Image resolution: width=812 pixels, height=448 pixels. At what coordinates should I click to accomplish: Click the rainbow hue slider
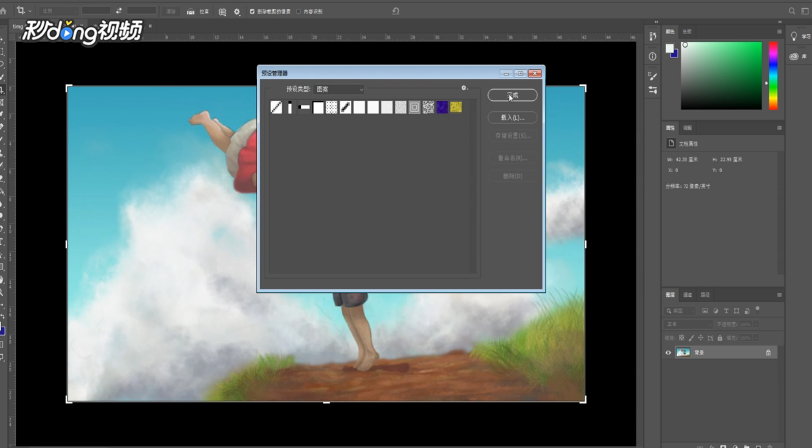(773, 76)
